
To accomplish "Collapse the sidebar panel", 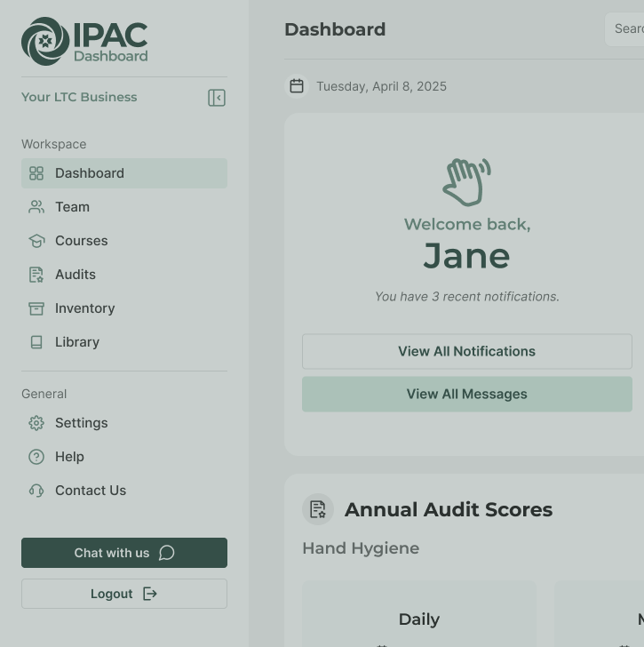I will coord(217,98).
